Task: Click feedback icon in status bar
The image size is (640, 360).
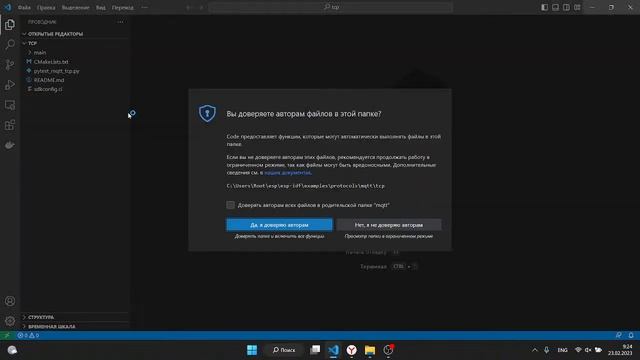Action: pyautogui.click(x=619, y=335)
